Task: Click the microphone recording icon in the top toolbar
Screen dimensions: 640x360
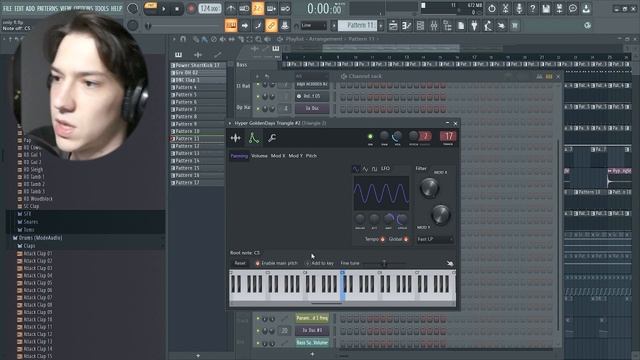Action: click(x=519, y=9)
